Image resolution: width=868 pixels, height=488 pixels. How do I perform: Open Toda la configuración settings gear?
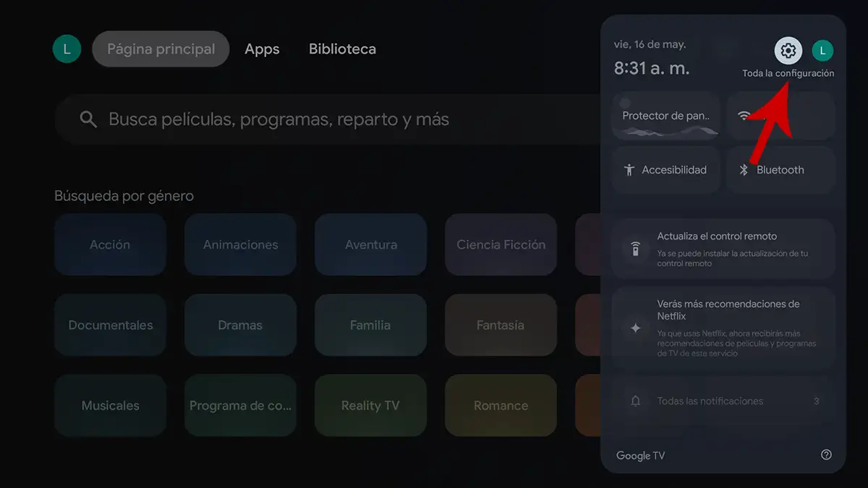[x=787, y=51]
